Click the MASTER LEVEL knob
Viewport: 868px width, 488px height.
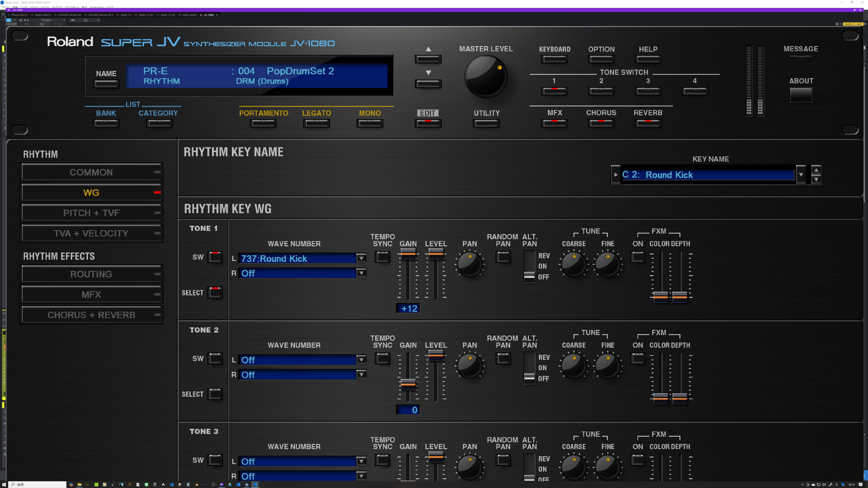486,76
